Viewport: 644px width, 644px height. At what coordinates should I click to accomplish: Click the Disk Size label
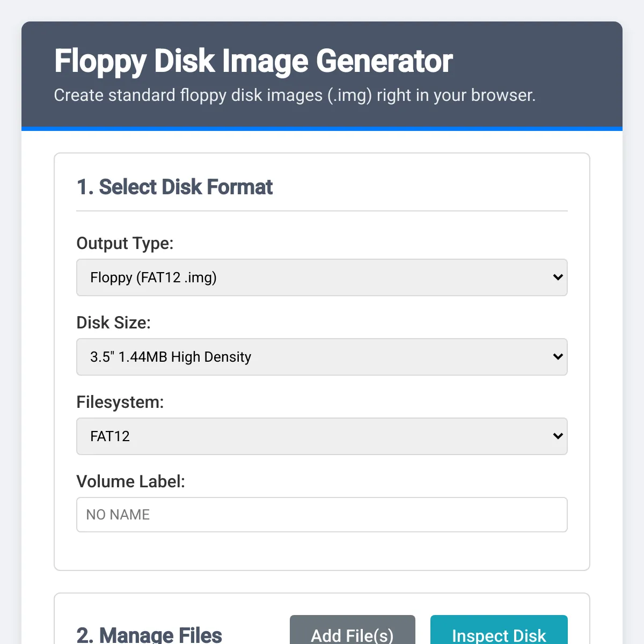tap(113, 323)
